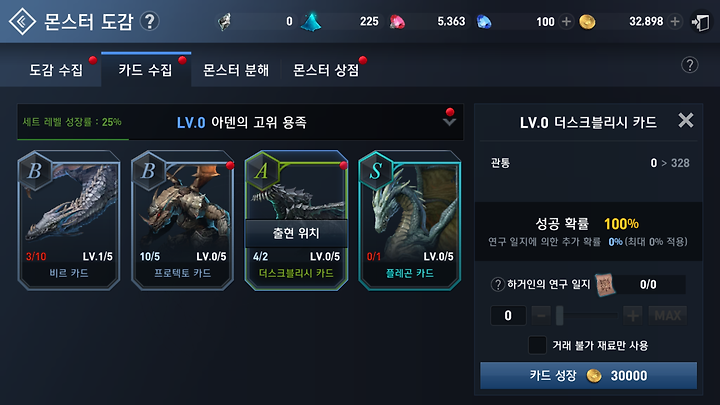Open the 몬스터 분해 tab
The image size is (720, 405).
coord(236,70)
